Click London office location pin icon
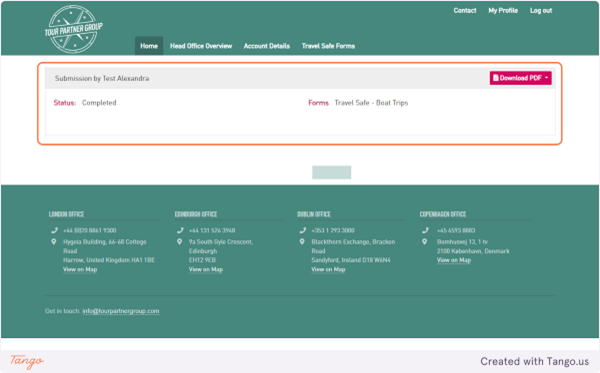 [x=54, y=242]
